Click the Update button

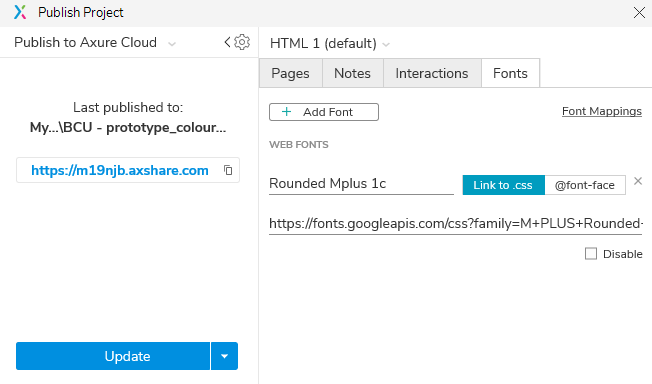click(x=113, y=356)
